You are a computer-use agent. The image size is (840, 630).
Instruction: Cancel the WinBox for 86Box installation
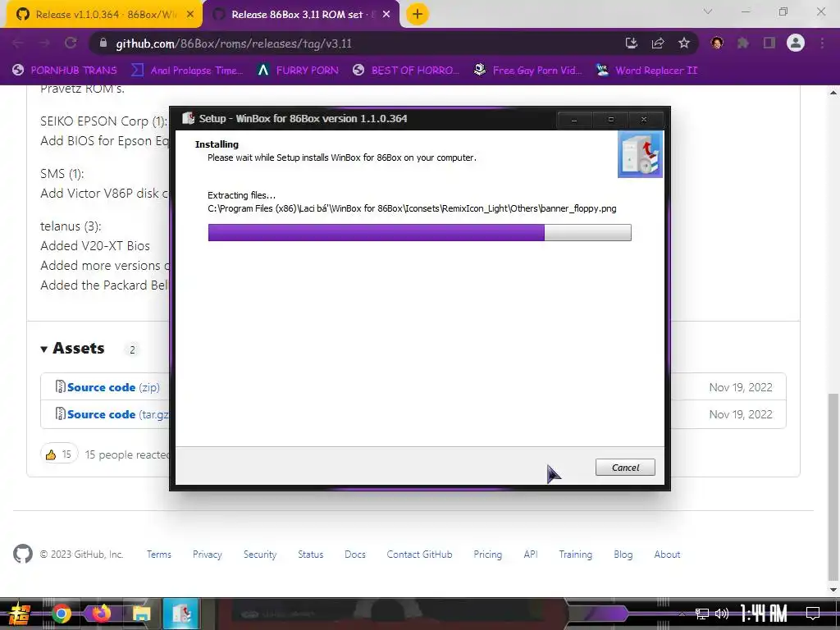(625, 467)
